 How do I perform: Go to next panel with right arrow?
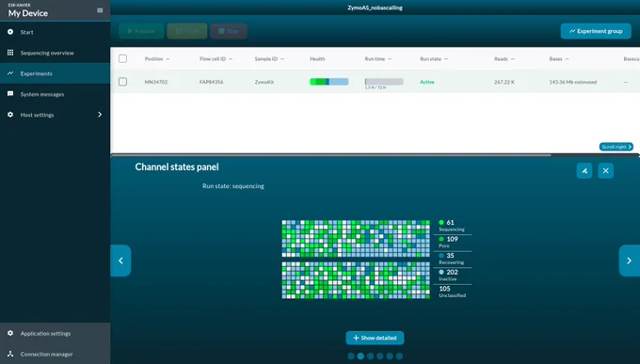pos(630,261)
